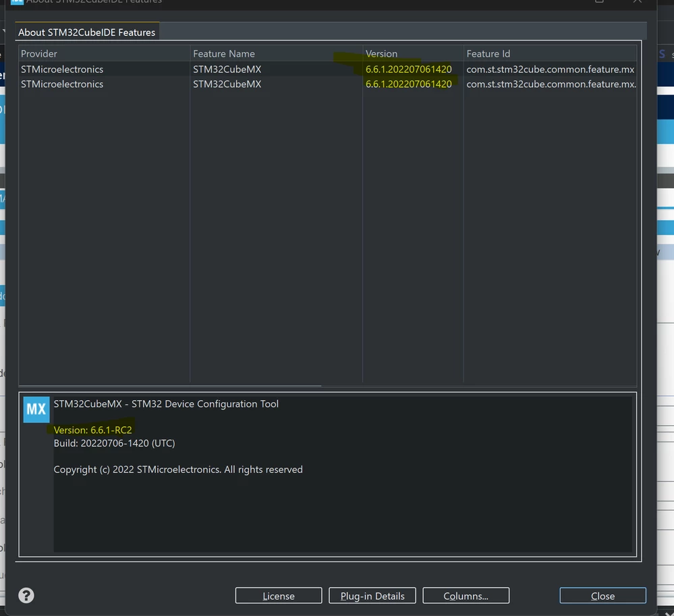This screenshot has width=674, height=616.
Task: Close the features dialog with Close button
Action: [602, 596]
